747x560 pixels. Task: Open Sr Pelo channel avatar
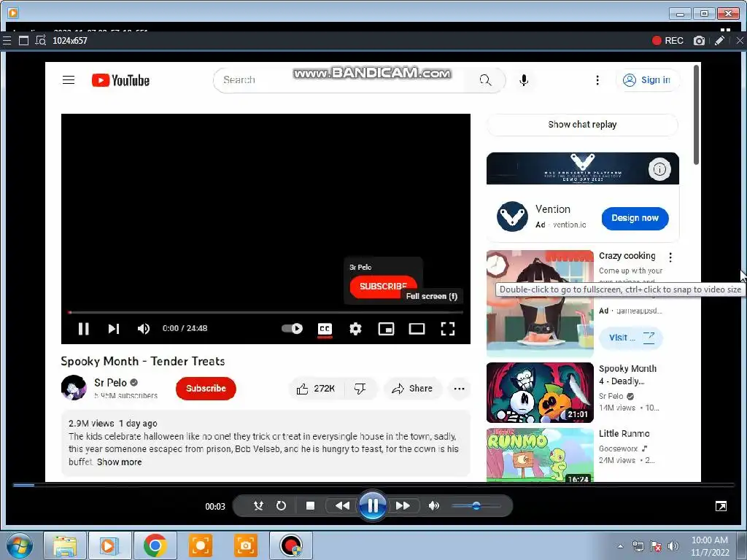(74, 388)
